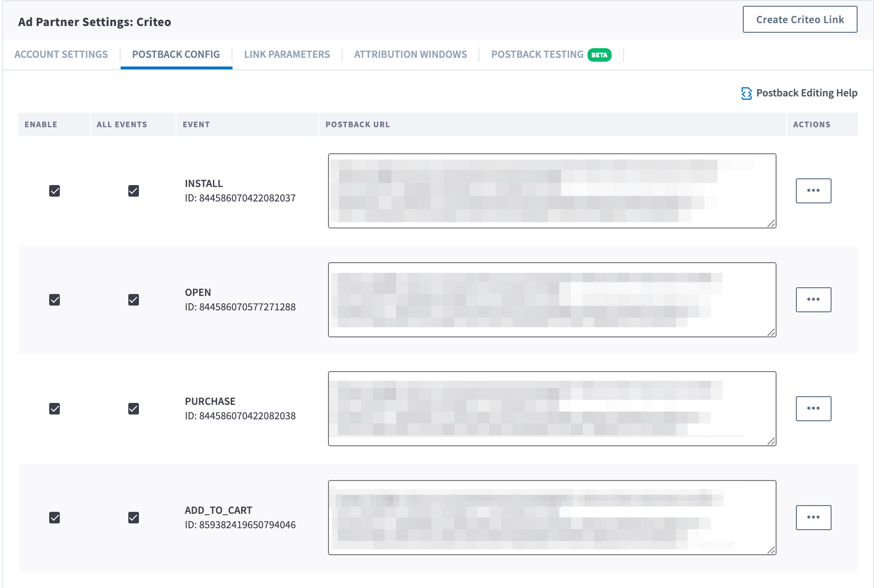The height and width of the screenshot is (588, 874).
Task: Toggle All Events checkbox for ADD_TO_CART
Action: click(x=134, y=518)
